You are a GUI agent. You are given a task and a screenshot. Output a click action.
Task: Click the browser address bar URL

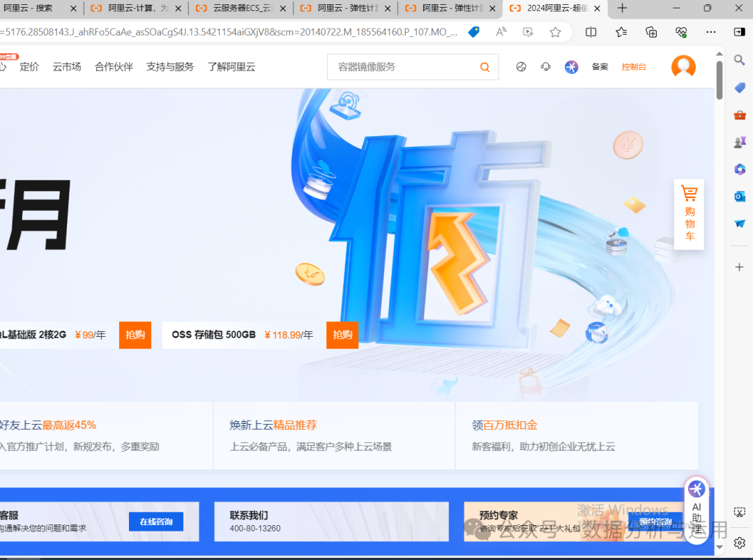pyautogui.click(x=229, y=32)
